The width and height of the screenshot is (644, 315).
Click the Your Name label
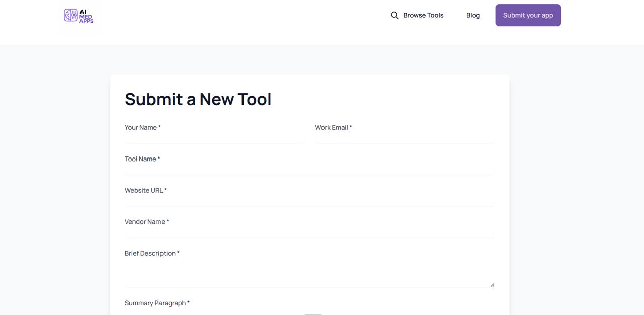pos(142,127)
